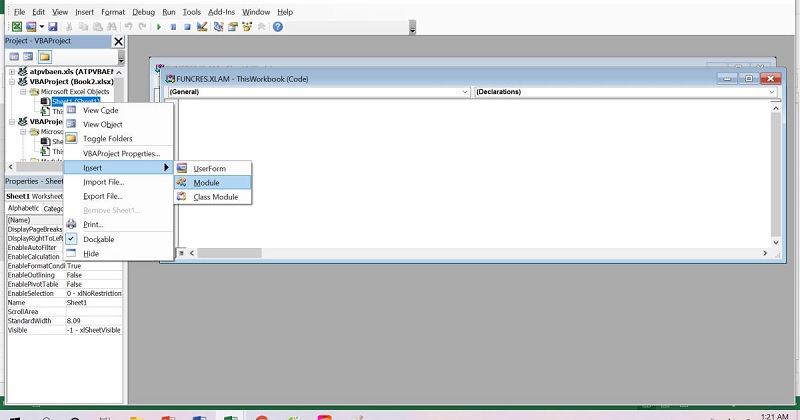Click the Undo arrow icon
The height and width of the screenshot is (420, 800).
click(129, 27)
